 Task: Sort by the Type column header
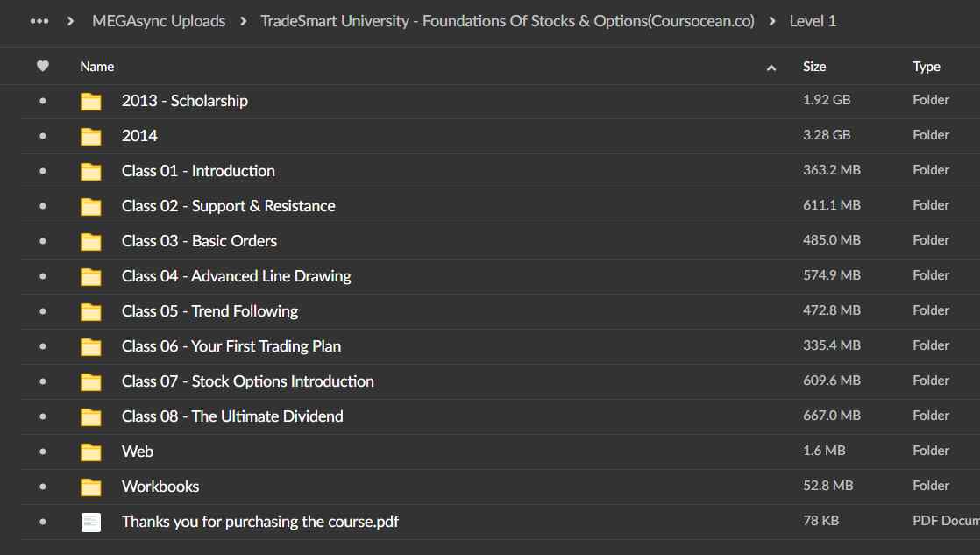tap(927, 67)
